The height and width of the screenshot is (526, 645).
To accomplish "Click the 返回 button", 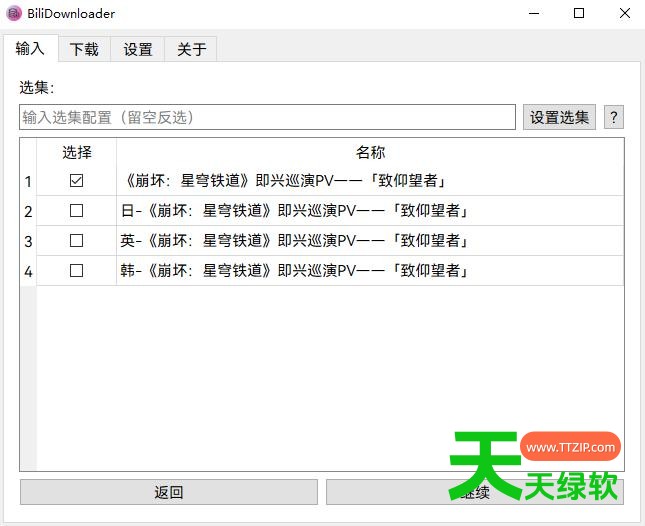I will point(169,492).
